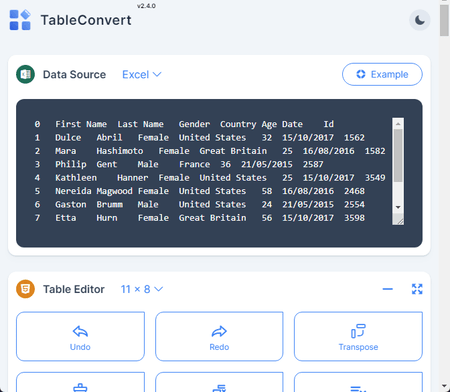
Task: Collapse the Table Editor with minus icon
Action: point(388,289)
